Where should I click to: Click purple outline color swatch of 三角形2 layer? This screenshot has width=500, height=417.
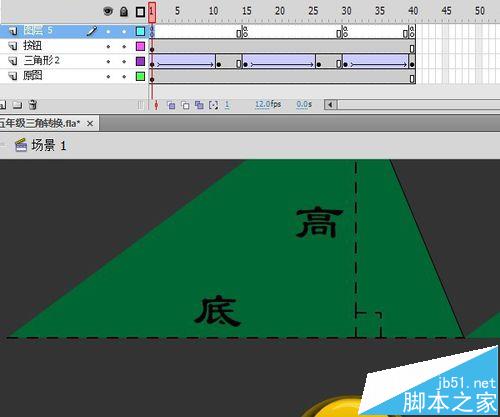pyautogui.click(x=140, y=61)
